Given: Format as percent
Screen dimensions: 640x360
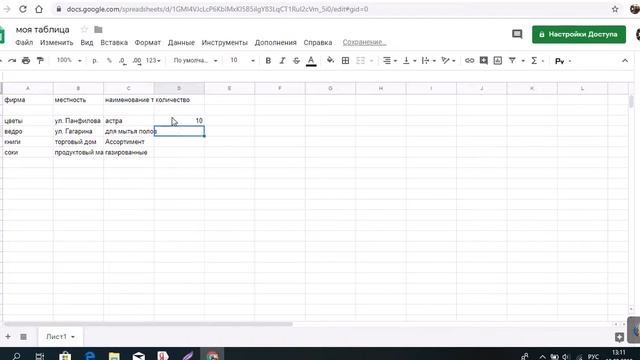Looking at the screenshot, I should pyautogui.click(x=109, y=60).
